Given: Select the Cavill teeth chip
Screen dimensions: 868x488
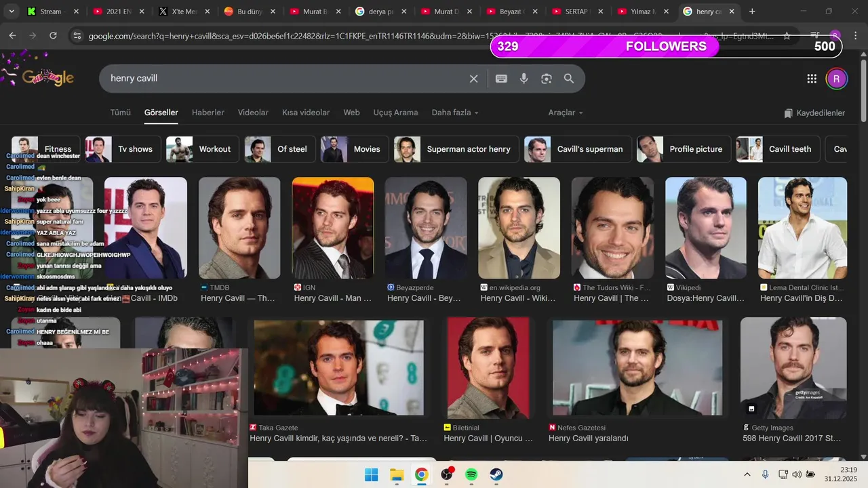Looking at the screenshot, I should (x=778, y=149).
